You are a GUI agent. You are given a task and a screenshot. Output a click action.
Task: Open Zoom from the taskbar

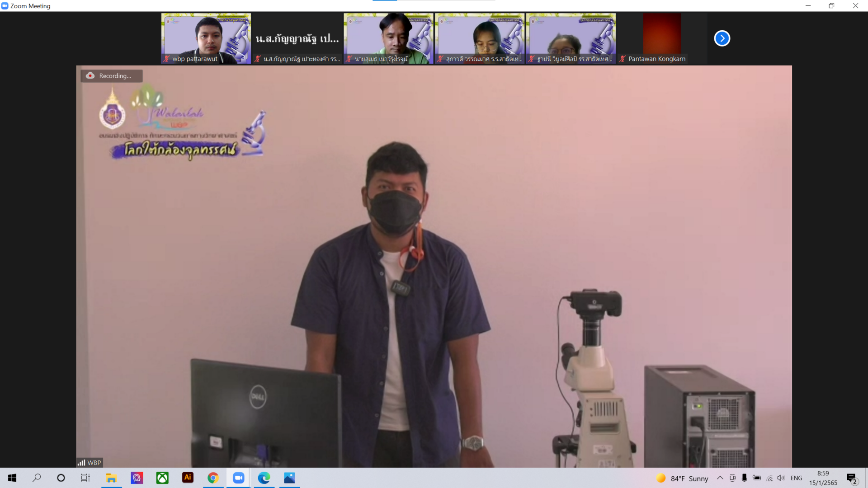(x=238, y=478)
